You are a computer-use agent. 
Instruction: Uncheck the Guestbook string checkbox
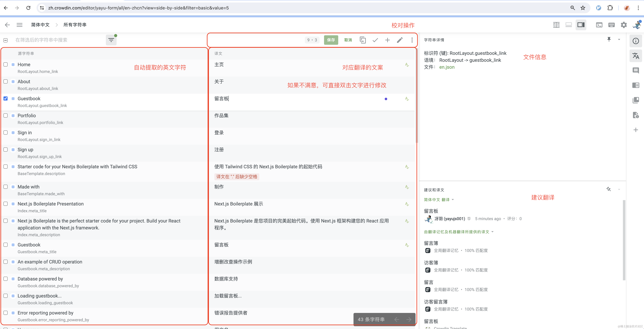click(6, 98)
